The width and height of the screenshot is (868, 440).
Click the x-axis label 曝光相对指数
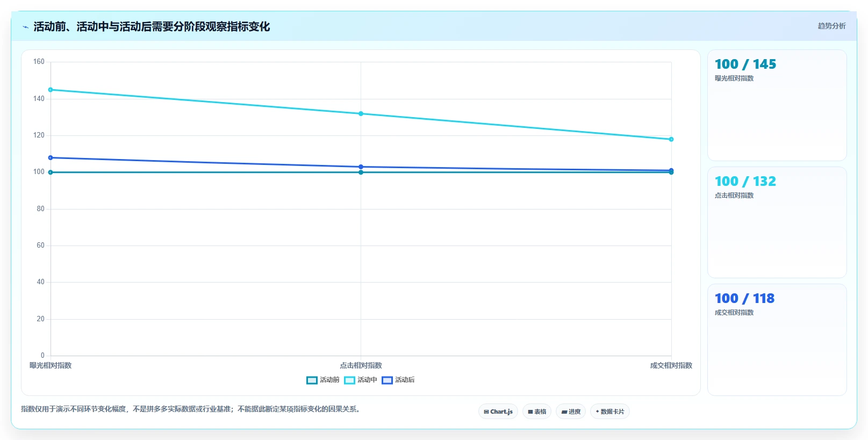click(x=51, y=365)
